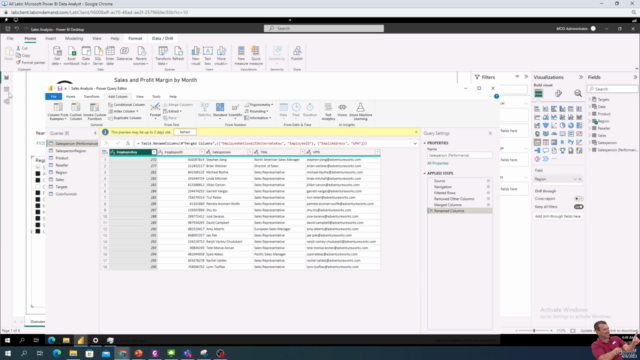Expand the Targets table in Fields
Viewport: 640px width, 360px height.
point(590,100)
